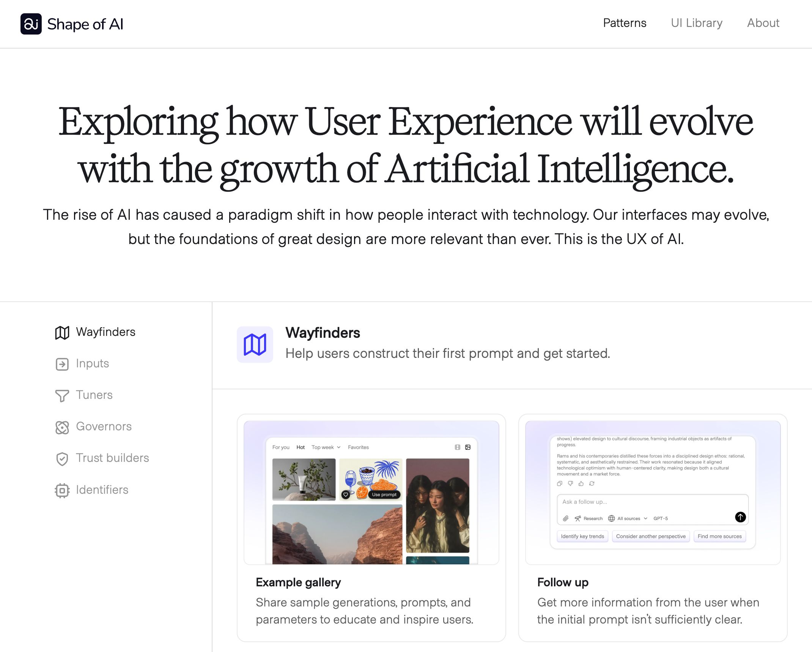This screenshot has width=812, height=652.
Task: Toggle the Research option in prompt box
Action: (589, 518)
